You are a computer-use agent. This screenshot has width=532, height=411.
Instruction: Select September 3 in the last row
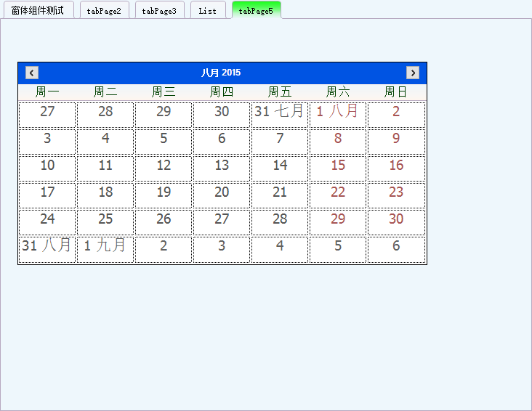(x=222, y=249)
